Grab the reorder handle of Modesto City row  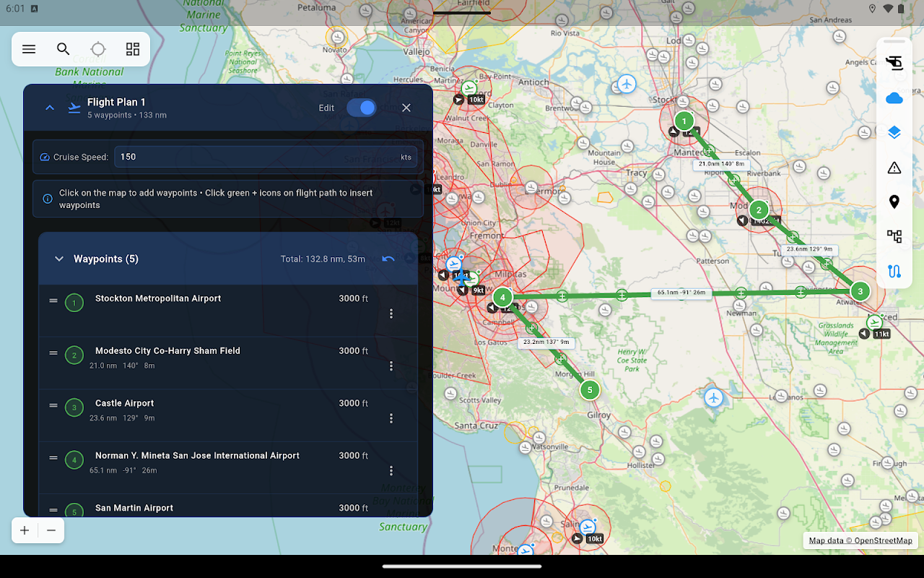pyautogui.click(x=53, y=353)
